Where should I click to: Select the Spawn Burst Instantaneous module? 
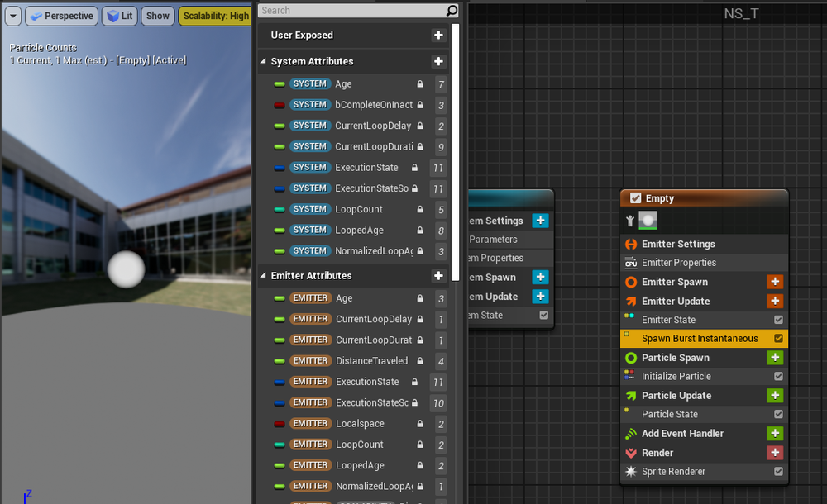(704, 339)
